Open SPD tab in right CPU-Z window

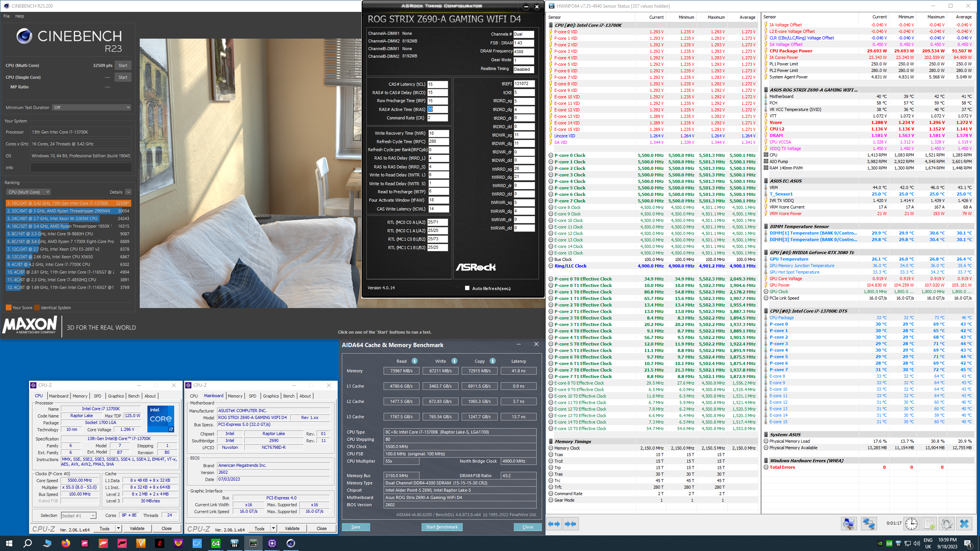253,396
